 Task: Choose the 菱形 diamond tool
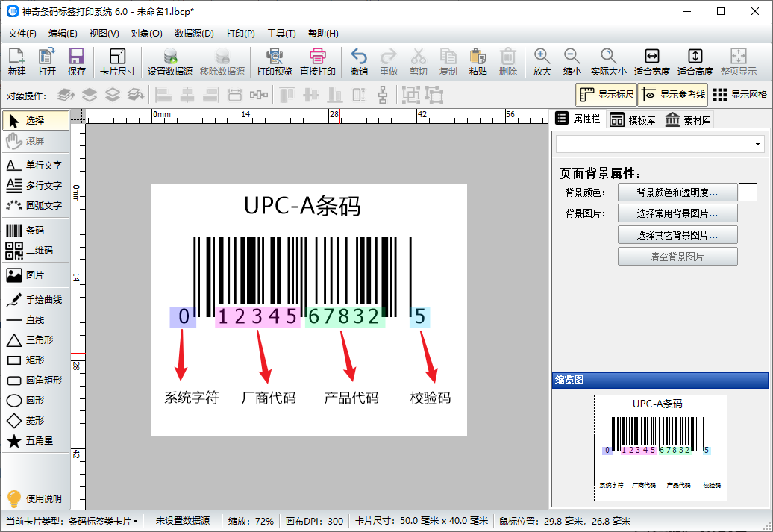(x=36, y=421)
